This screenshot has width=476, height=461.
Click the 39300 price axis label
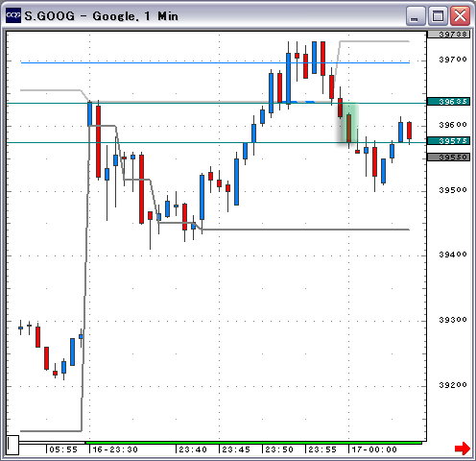pos(453,320)
